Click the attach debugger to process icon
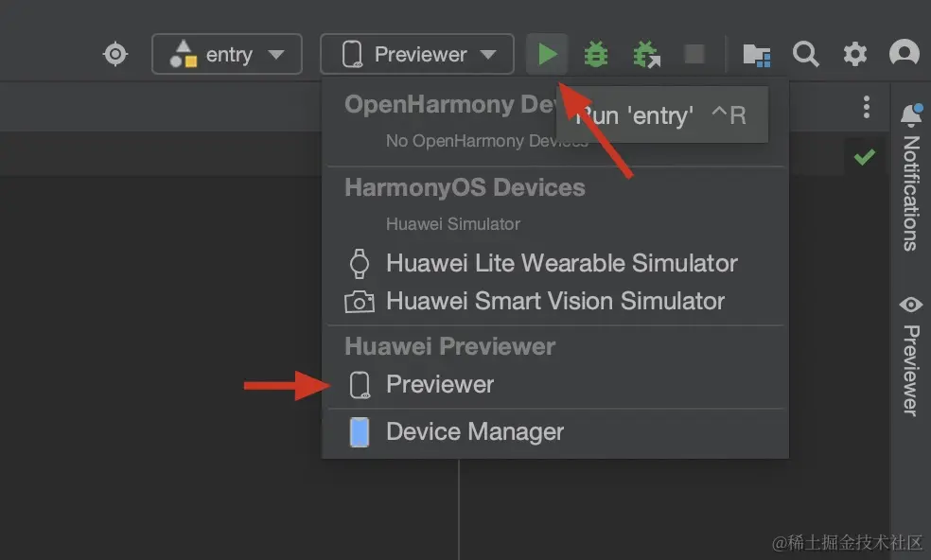 coord(646,54)
